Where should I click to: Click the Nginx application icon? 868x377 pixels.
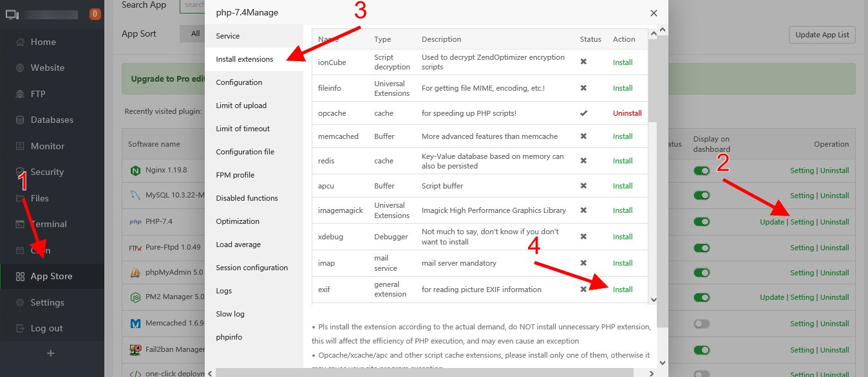pyautogui.click(x=135, y=170)
